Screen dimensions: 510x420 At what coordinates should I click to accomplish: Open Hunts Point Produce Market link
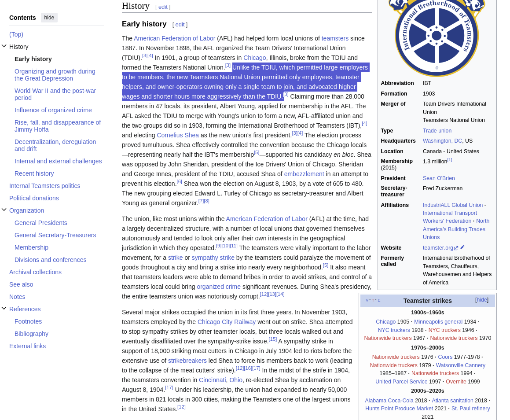pos(399,409)
